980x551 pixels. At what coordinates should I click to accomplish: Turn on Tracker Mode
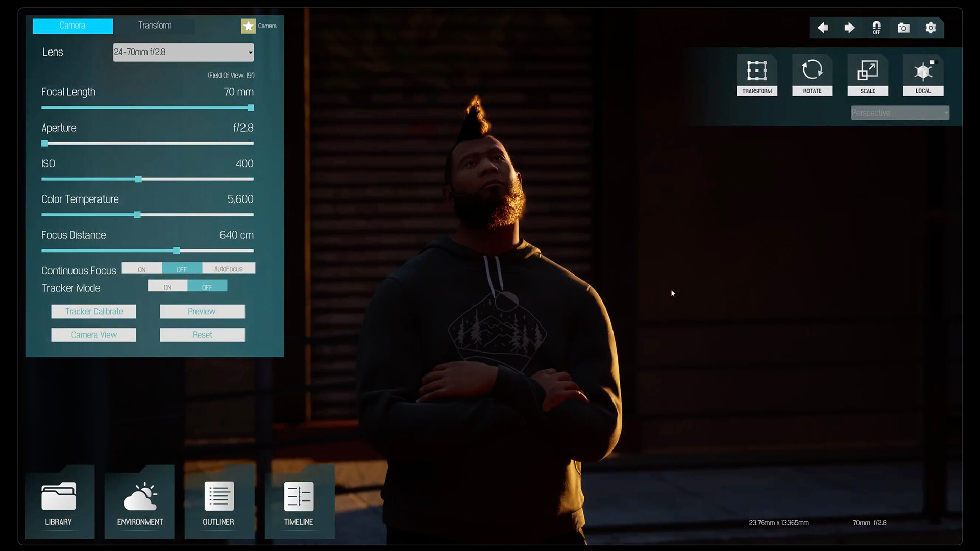point(167,286)
